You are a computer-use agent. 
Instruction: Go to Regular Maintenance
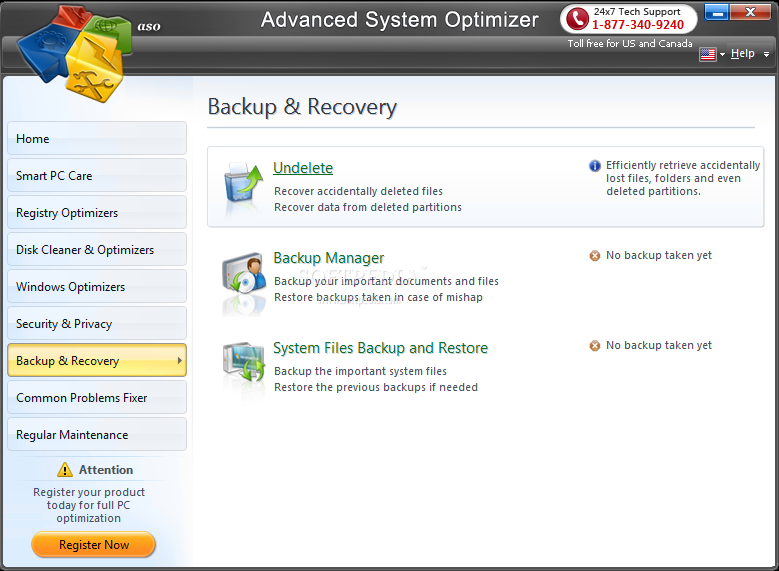click(97, 434)
